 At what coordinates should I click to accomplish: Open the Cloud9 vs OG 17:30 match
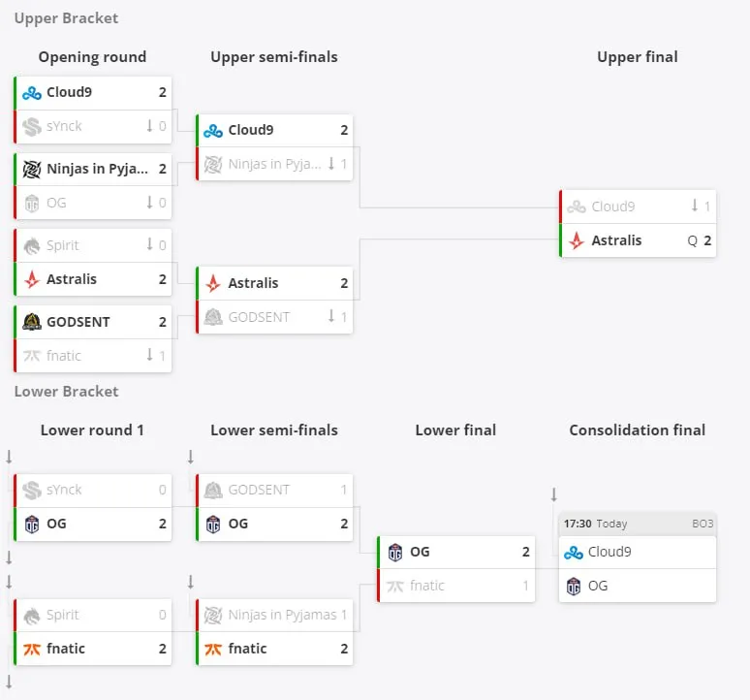coord(638,557)
